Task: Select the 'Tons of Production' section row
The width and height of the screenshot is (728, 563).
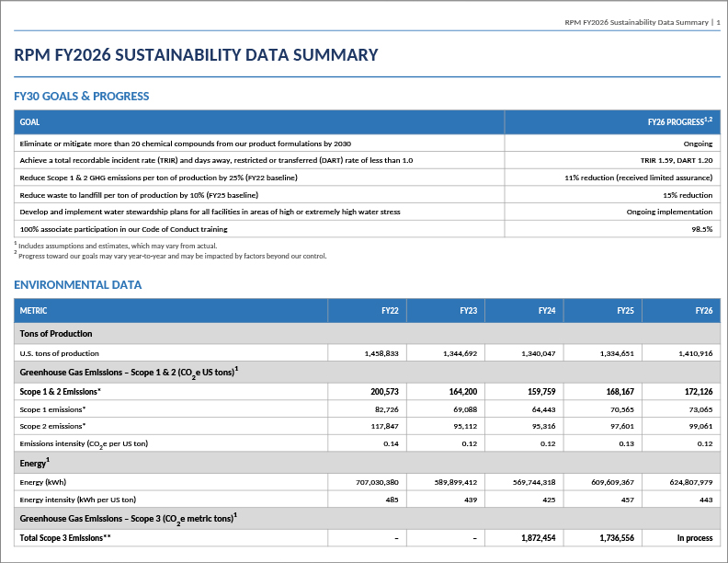Action: (x=367, y=334)
